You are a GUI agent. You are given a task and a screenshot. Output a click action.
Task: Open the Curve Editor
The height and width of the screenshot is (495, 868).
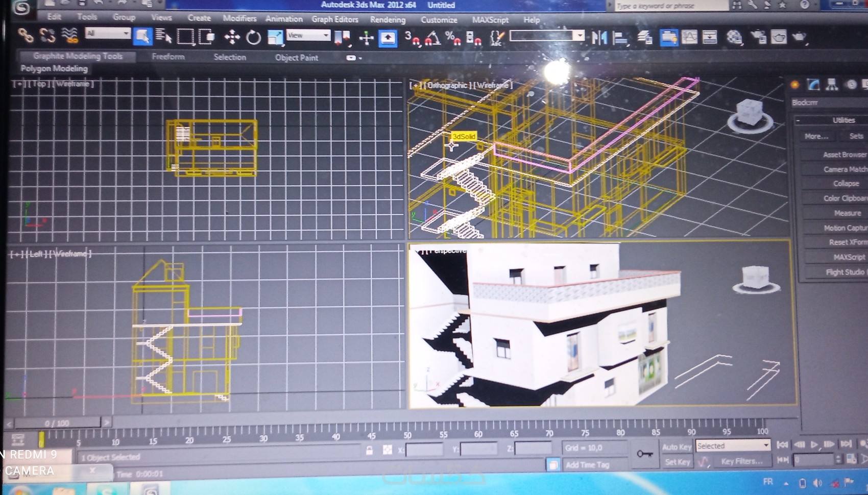690,37
